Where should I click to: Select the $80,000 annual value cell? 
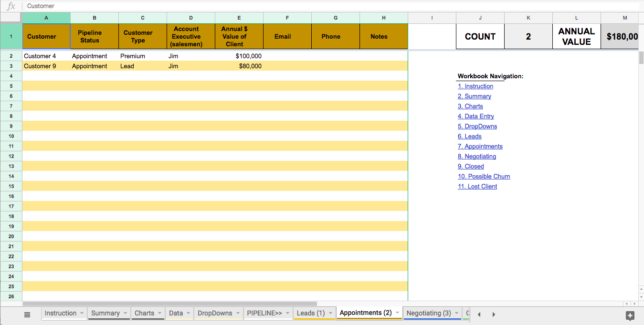[x=239, y=66]
